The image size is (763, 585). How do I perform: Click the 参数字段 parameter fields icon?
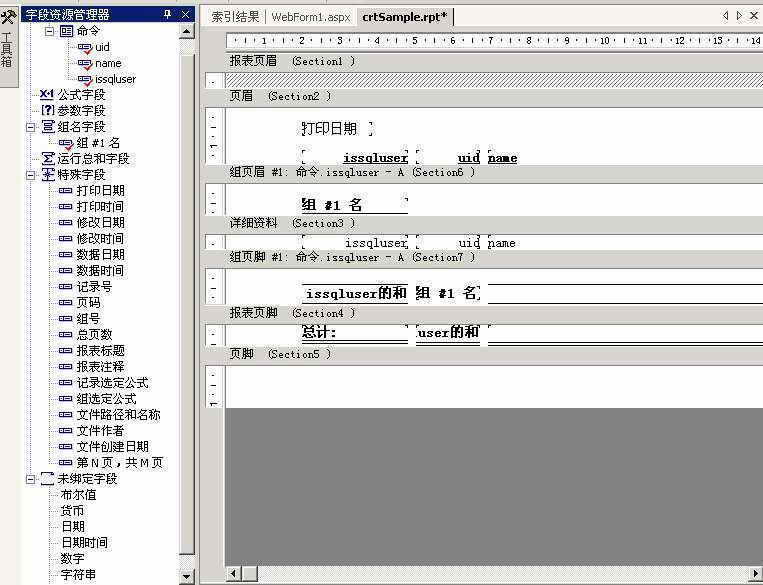[47, 111]
